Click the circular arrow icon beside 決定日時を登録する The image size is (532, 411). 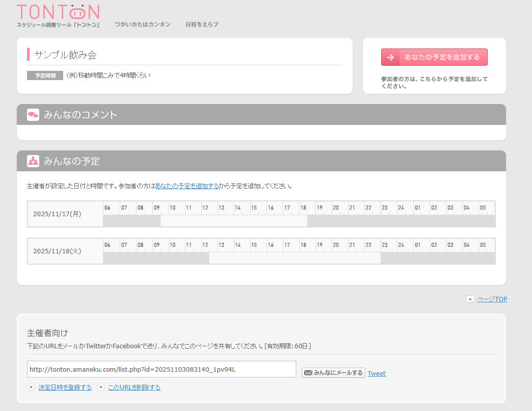coord(31,387)
